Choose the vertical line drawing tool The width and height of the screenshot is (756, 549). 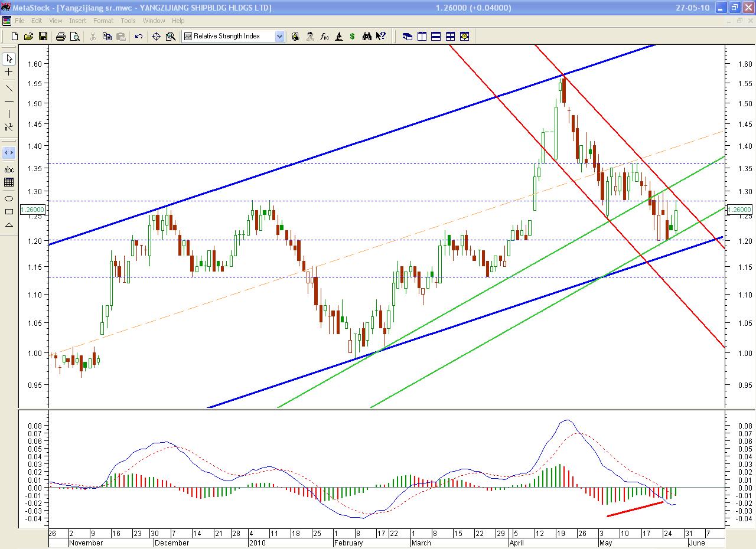[9, 114]
